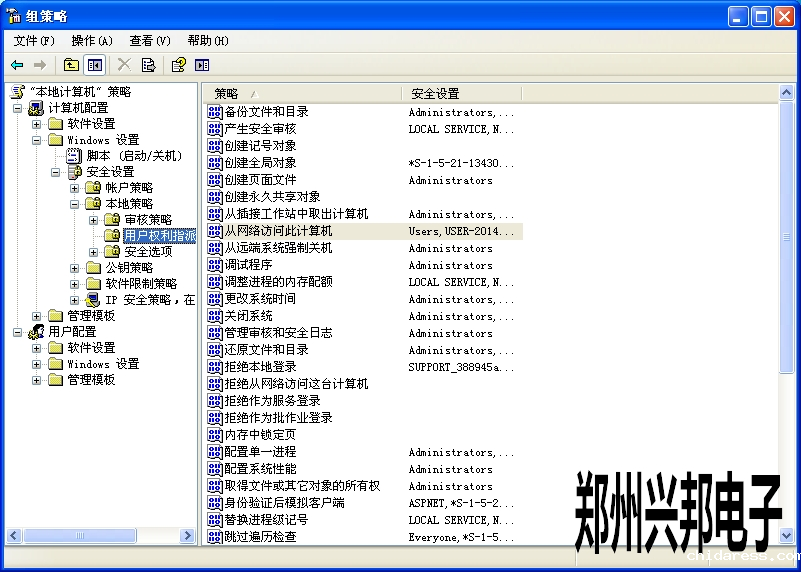The height and width of the screenshot is (572, 801).
Task: Open the 操作(A) menu
Action: coord(92,41)
